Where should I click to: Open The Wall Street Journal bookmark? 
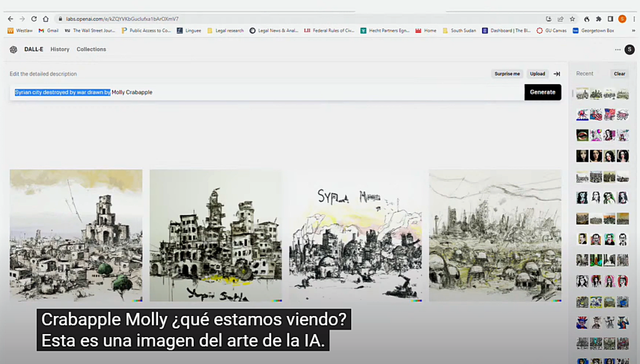(90, 31)
